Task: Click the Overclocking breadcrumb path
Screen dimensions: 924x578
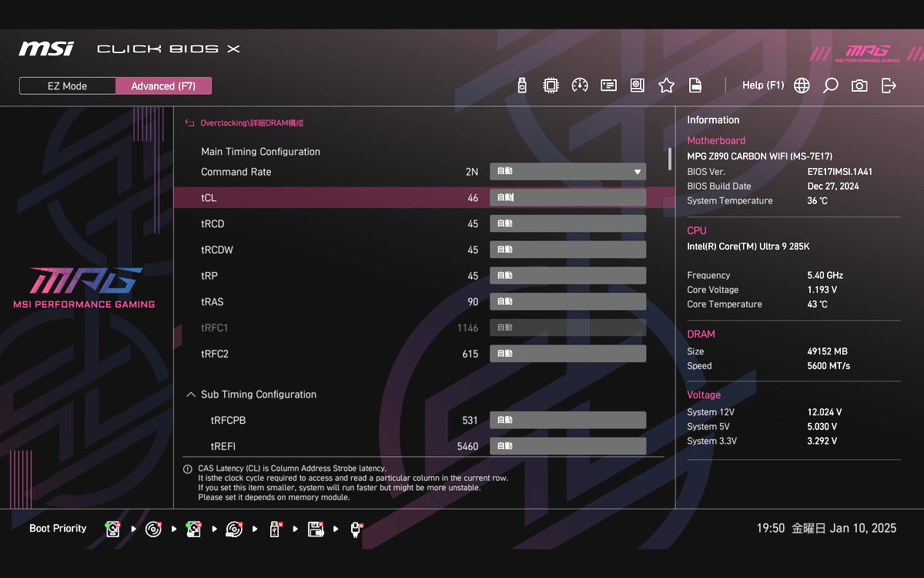Action: (x=252, y=123)
